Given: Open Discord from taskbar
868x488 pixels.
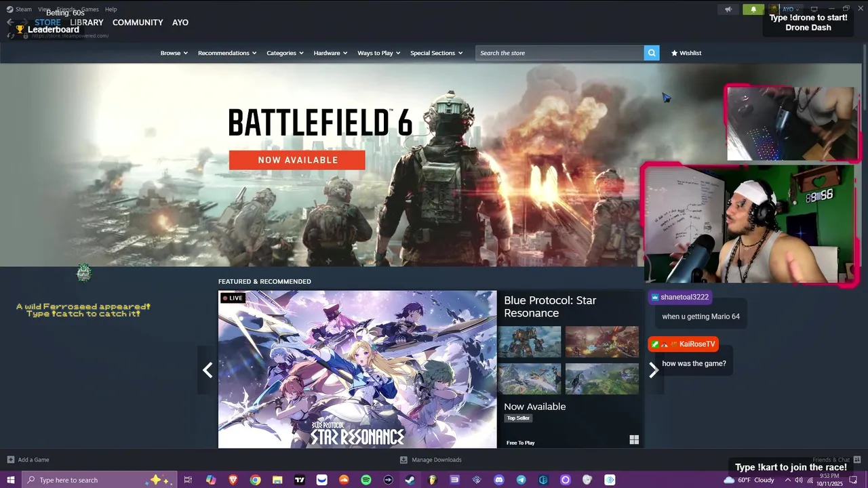Looking at the screenshot, I should tap(499, 480).
